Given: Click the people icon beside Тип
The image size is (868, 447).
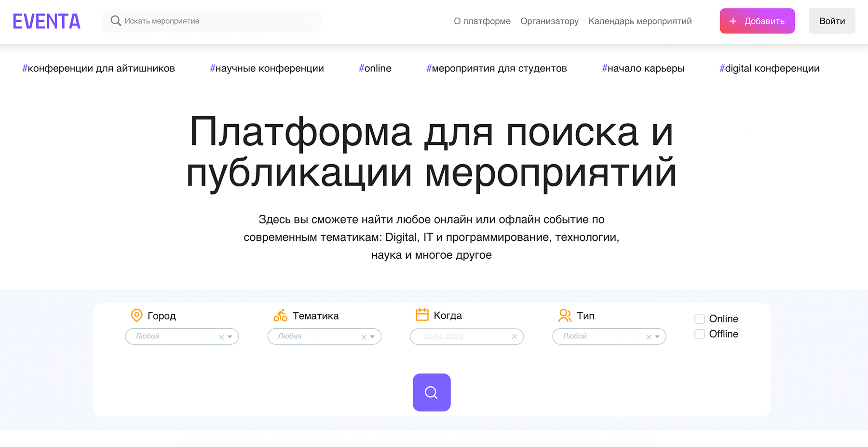Looking at the screenshot, I should click(565, 316).
